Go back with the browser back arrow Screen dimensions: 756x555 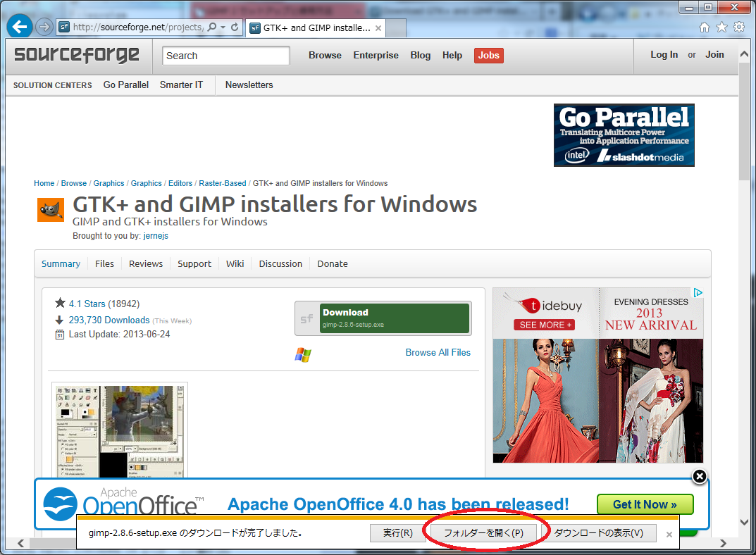pyautogui.click(x=19, y=27)
